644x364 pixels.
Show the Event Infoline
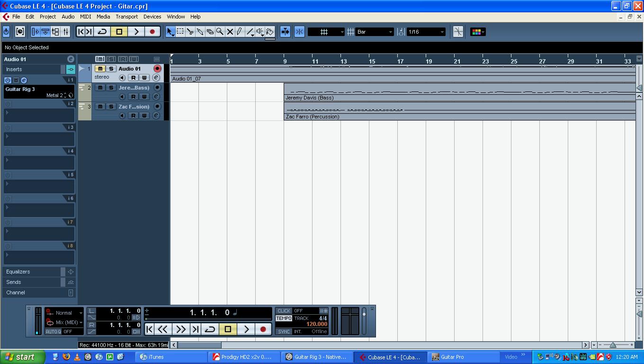click(45, 32)
